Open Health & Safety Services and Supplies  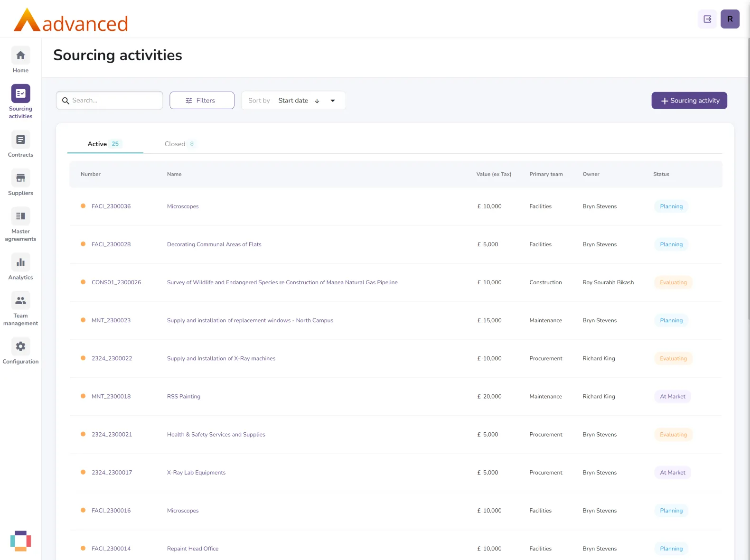pyautogui.click(x=216, y=434)
